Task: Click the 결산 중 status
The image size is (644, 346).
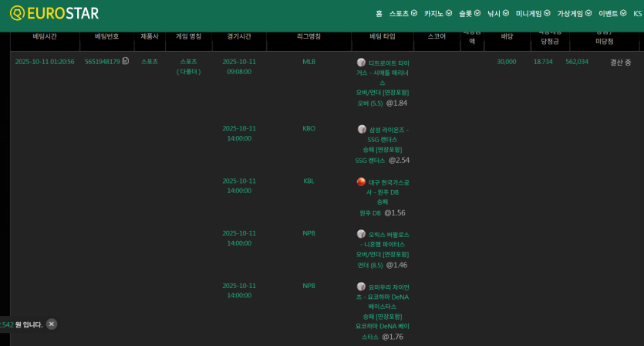Action: (x=620, y=62)
